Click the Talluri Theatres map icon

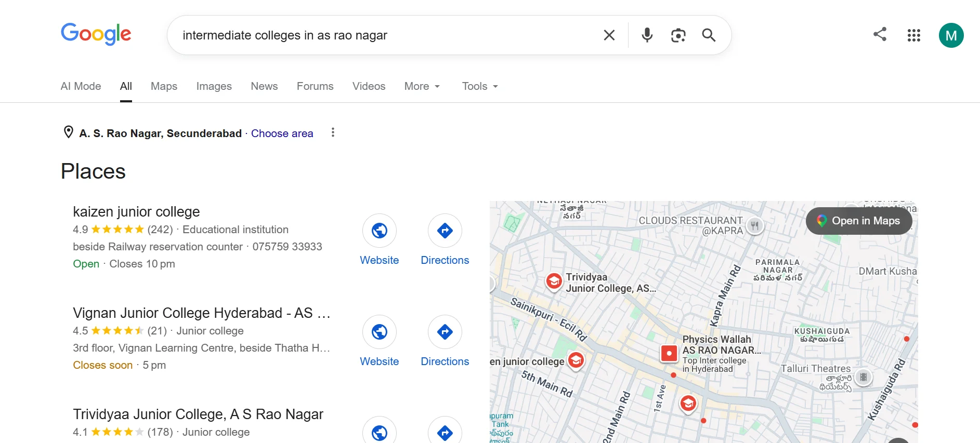[x=864, y=377]
